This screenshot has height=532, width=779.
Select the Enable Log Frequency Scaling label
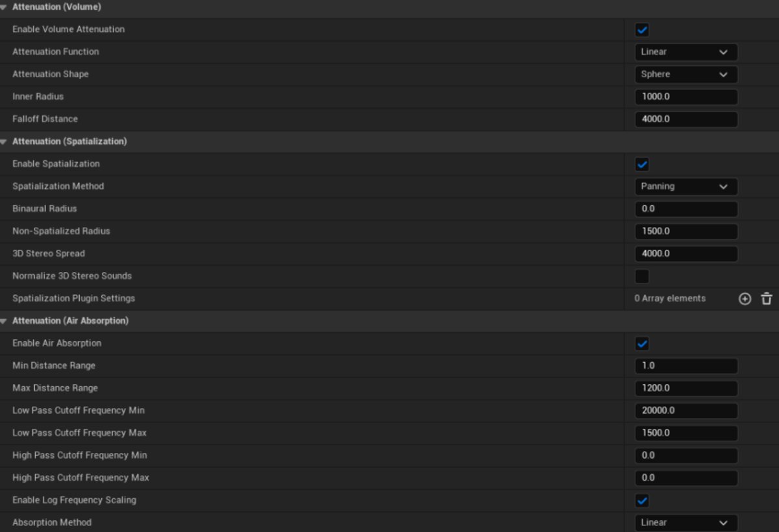click(75, 500)
